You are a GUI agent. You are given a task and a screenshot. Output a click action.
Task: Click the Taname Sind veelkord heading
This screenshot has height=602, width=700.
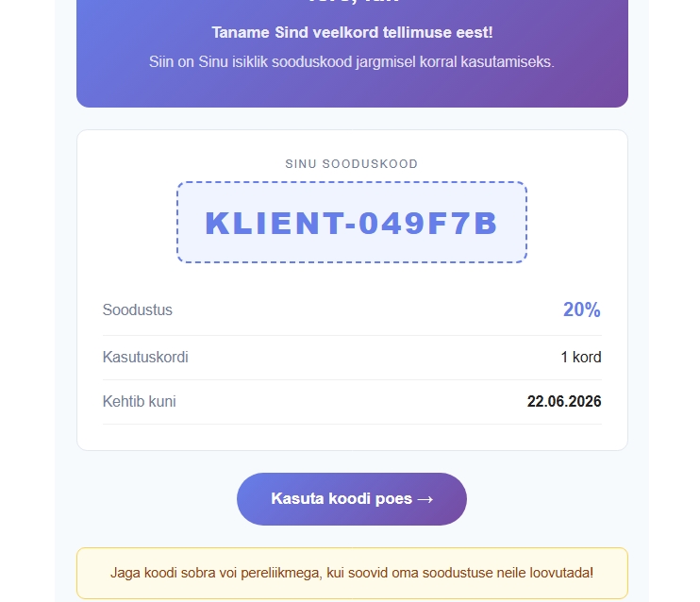pyautogui.click(x=351, y=33)
